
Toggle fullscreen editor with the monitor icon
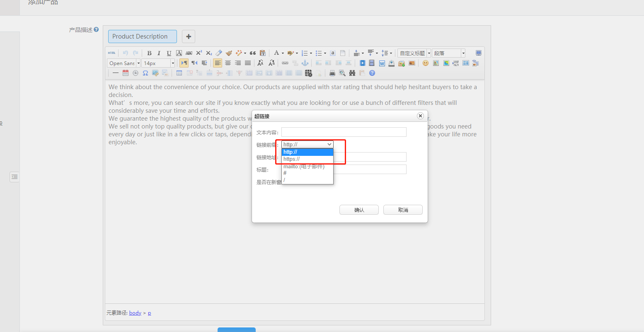click(479, 53)
